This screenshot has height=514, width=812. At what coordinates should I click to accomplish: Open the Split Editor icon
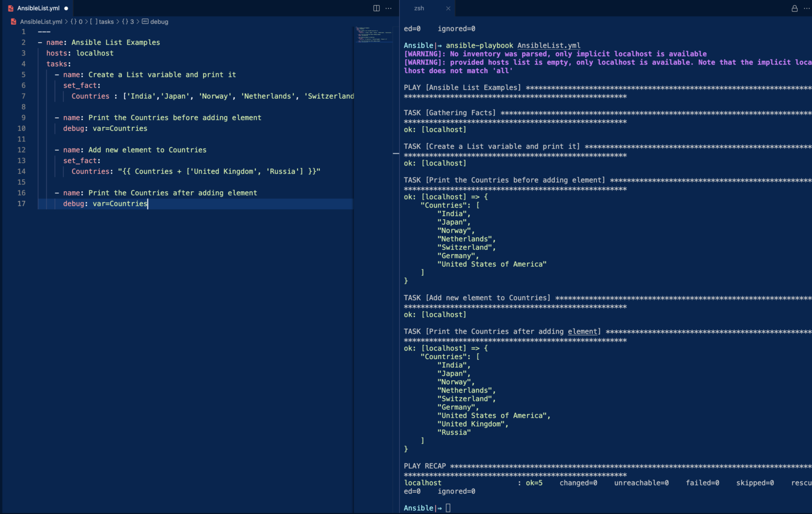(x=375, y=8)
